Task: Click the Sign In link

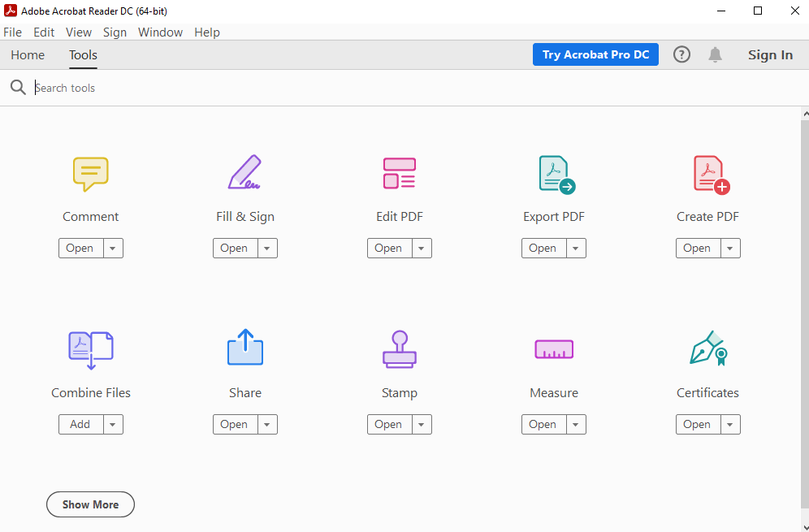Action: [x=770, y=54]
